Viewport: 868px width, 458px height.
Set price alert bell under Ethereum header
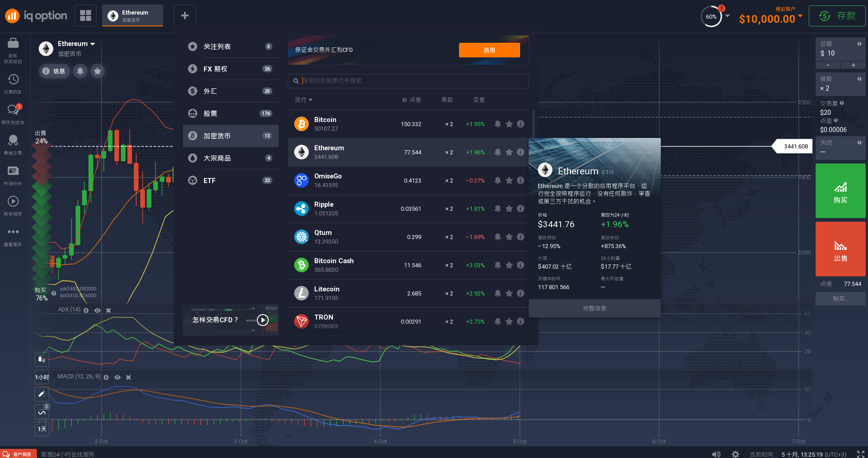click(x=80, y=71)
